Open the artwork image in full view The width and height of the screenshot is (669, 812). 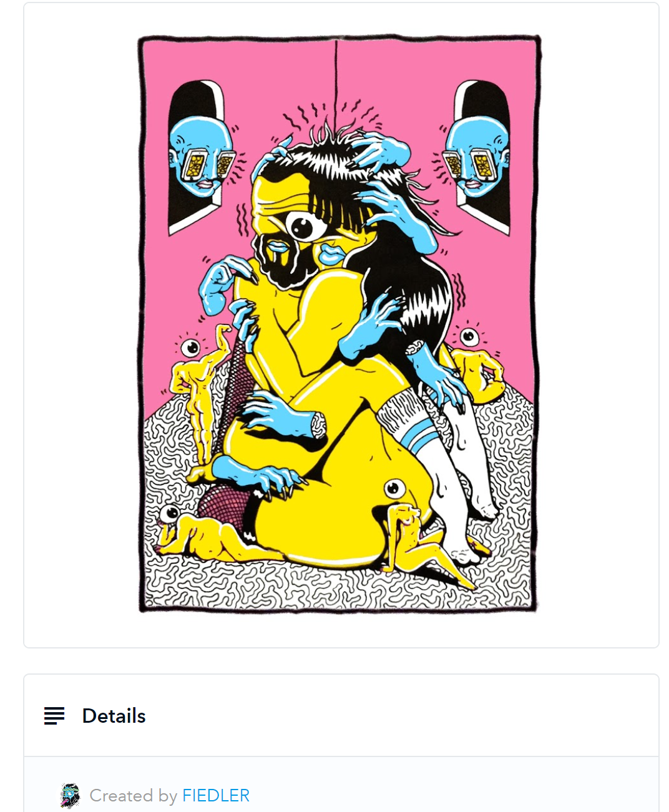click(338, 323)
